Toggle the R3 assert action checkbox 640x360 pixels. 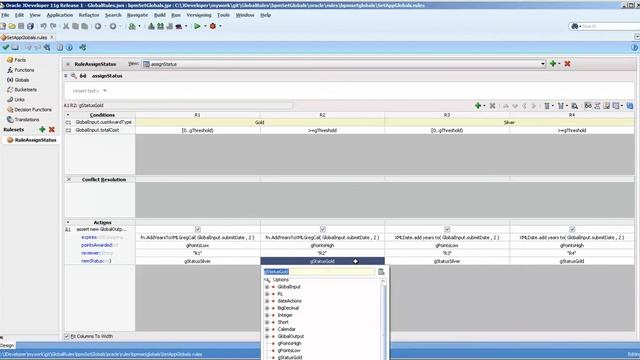click(x=447, y=229)
